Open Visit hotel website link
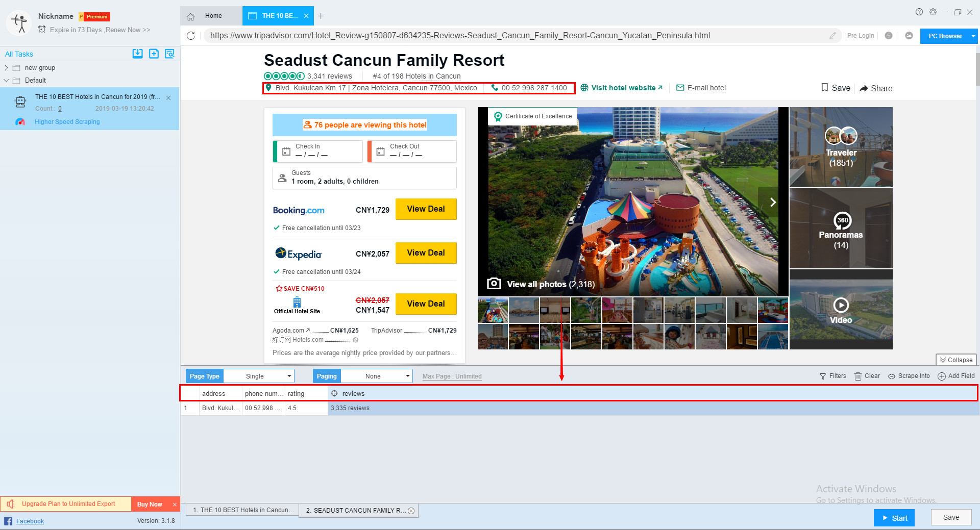Image resolution: width=980 pixels, height=530 pixels. point(622,88)
